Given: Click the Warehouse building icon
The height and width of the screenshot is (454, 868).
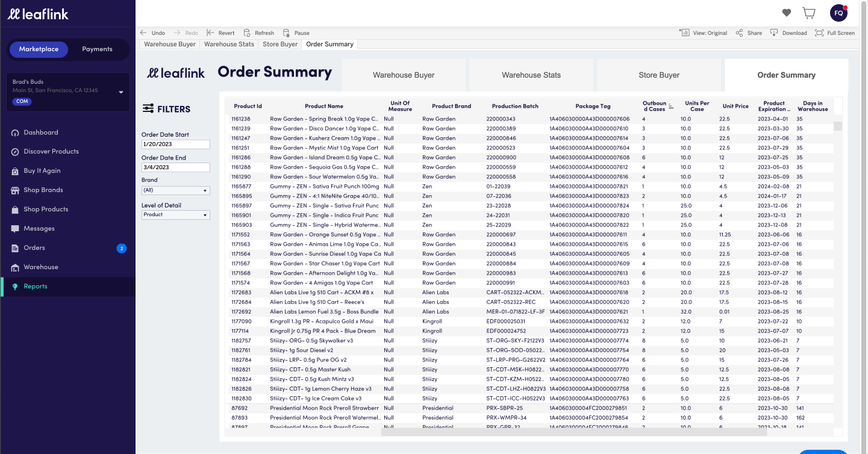Looking at the screenshot, I should (15, 267).
